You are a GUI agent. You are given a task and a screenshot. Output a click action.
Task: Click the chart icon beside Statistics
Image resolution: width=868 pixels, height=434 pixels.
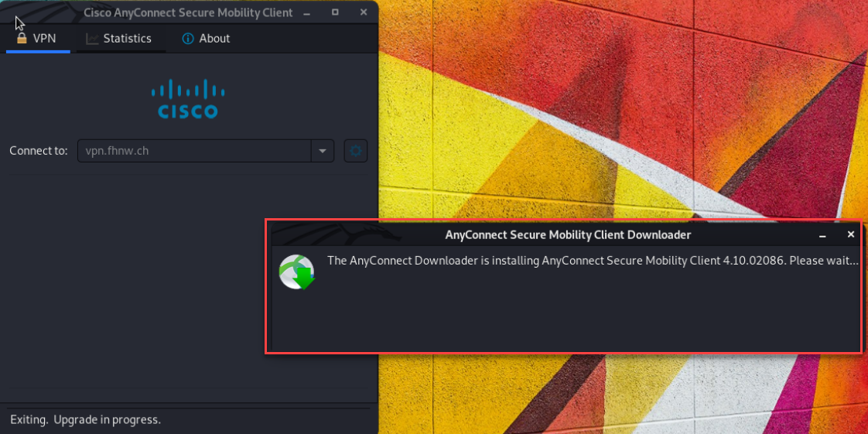[x=92, y=39]
